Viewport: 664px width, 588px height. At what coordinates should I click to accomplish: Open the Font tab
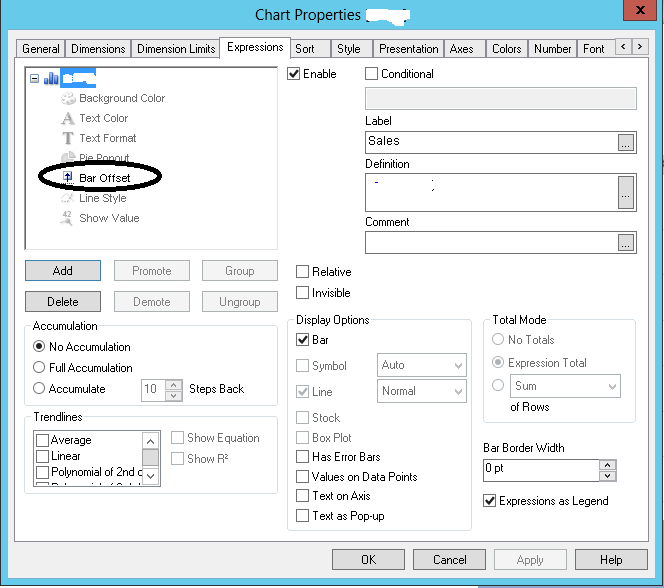[x=594, y=49]
